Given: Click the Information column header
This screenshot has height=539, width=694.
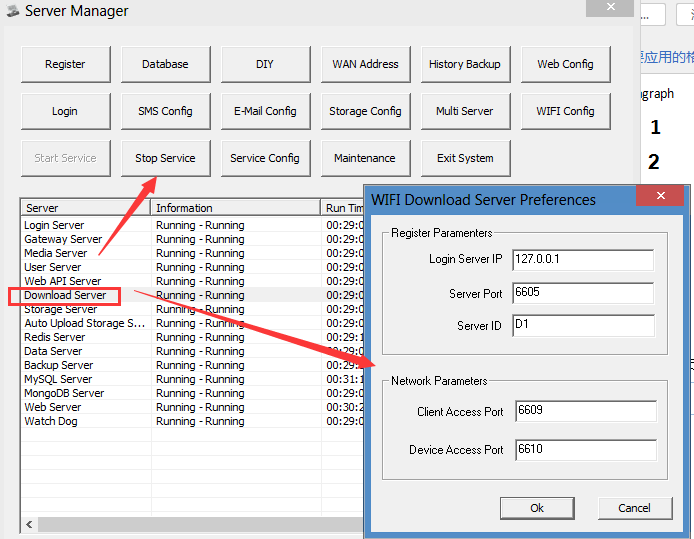Looking at the screenshot, I should pos(235,208).
